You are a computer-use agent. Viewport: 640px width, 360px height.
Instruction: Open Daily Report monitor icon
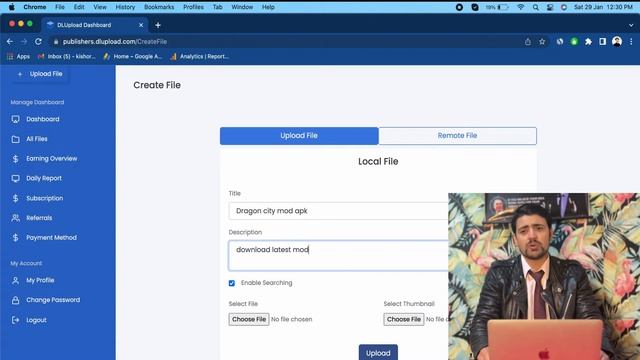pyautogui.click(x=16, y=178)
